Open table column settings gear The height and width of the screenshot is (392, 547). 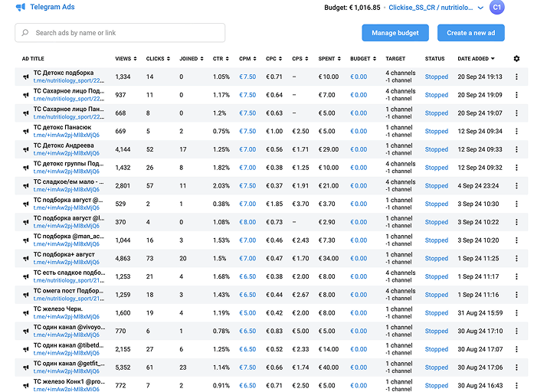pos(516,59)
